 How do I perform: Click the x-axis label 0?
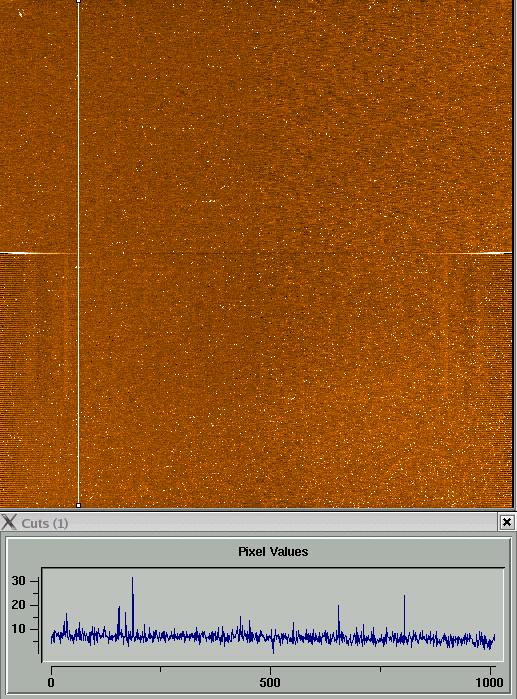click(x=51, y=683)
